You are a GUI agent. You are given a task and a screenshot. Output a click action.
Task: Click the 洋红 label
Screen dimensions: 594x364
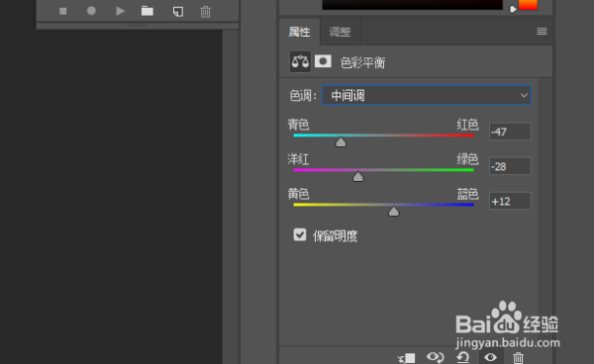(x=299, y=159)
